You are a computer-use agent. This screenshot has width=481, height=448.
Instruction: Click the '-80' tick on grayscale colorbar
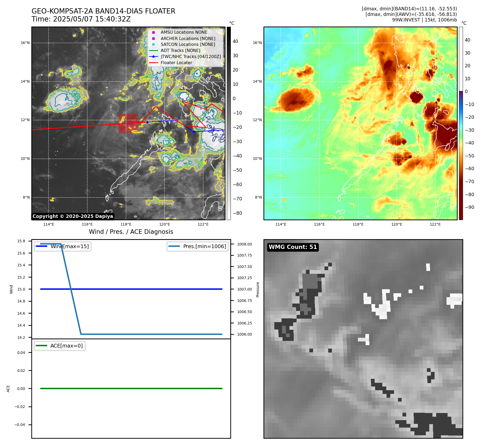[237, 213]
